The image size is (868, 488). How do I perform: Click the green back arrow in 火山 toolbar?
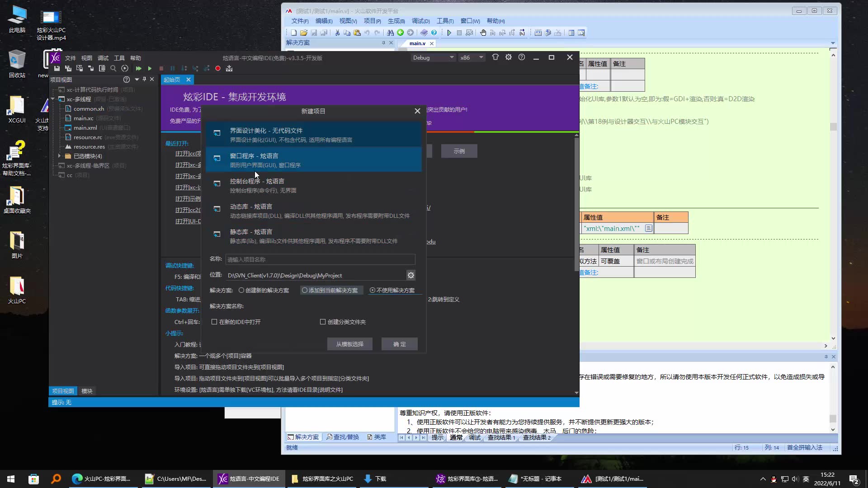[401, 33]
